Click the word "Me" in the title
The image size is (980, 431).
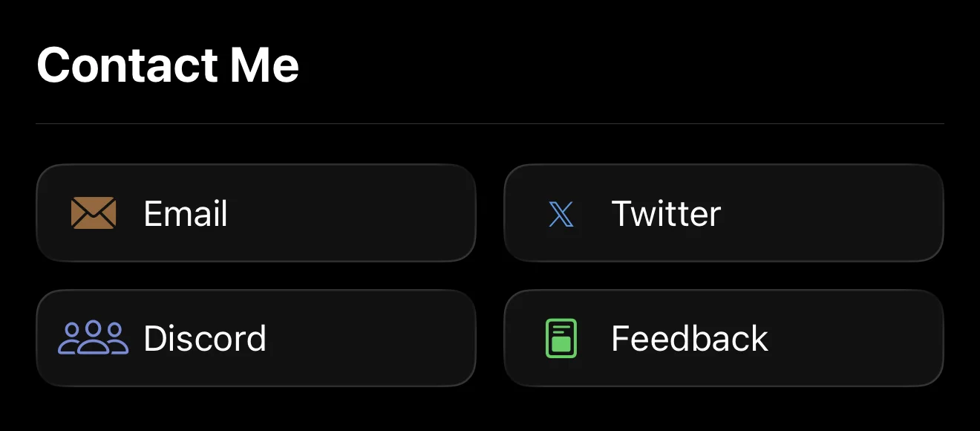264,65
